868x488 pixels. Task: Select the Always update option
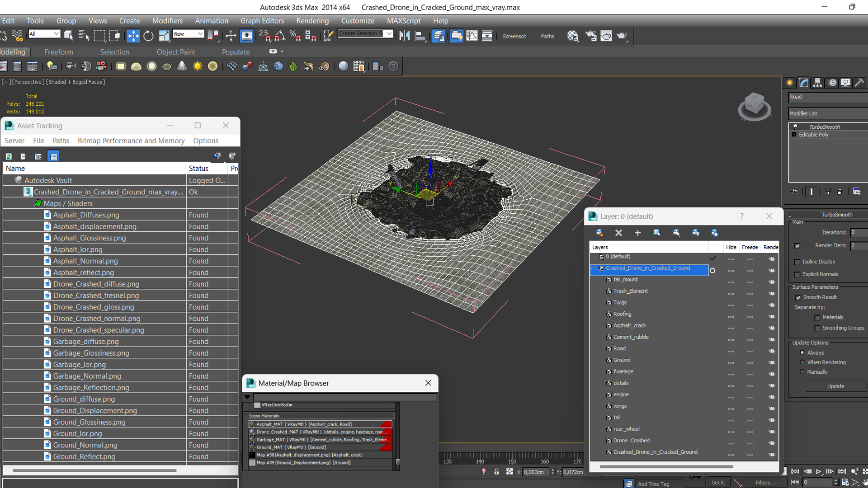tap(802, 352)
